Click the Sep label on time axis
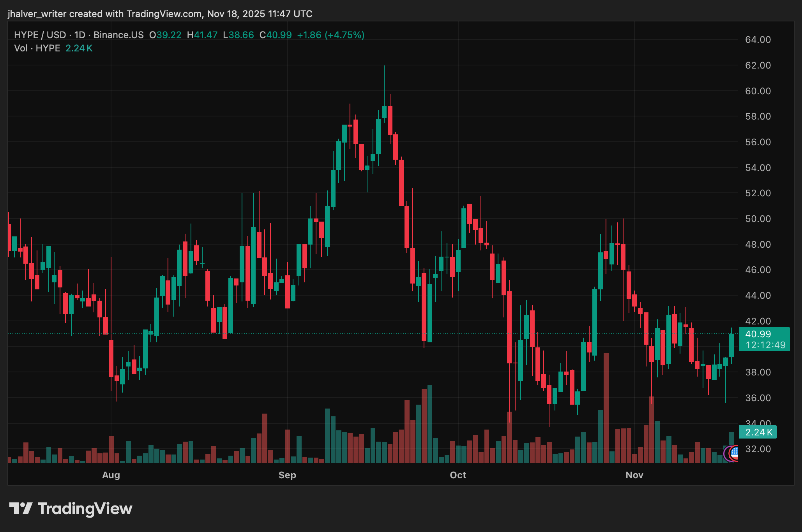The image size is (802, 532). (287, 475)
